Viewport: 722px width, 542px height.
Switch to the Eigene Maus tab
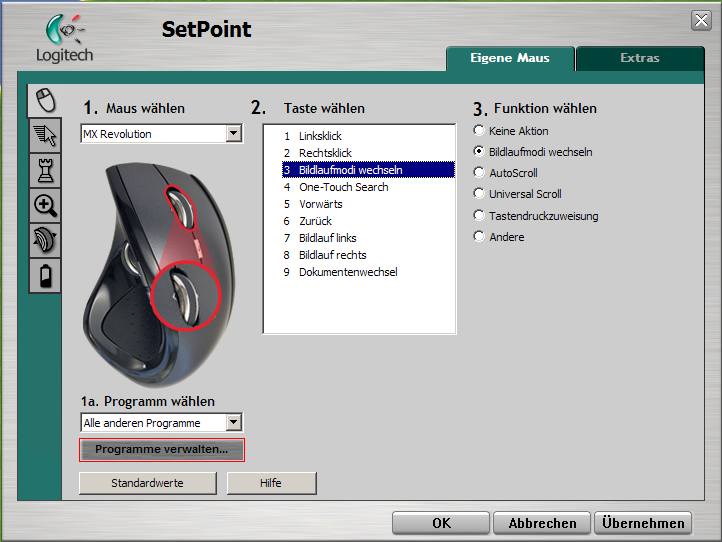510,58
